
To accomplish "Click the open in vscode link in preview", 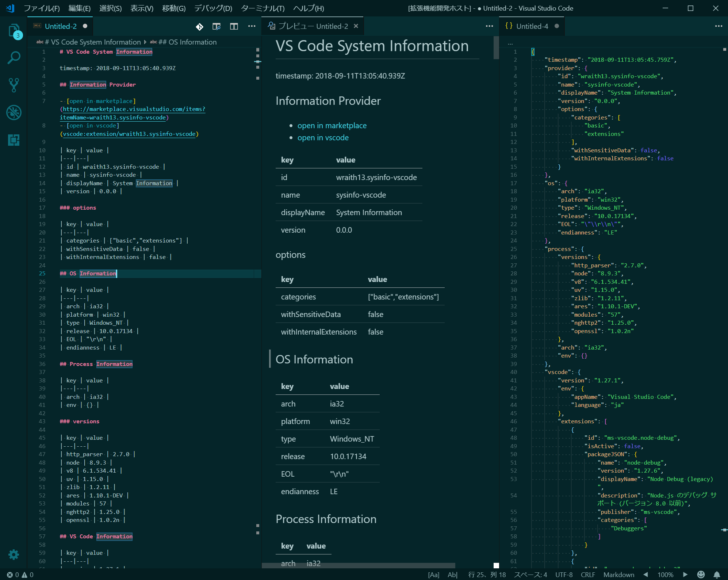I will pyautogui.click(x=323, y=138).
